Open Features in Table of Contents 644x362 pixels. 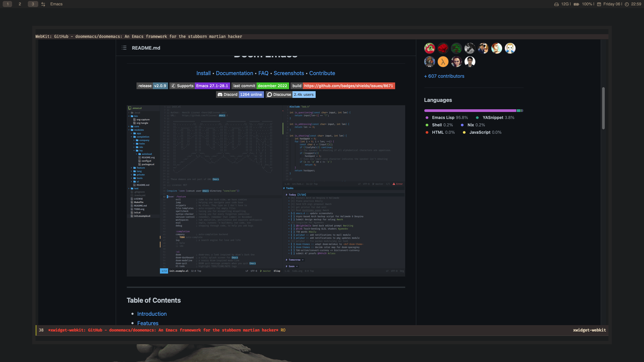coord(148,323)
